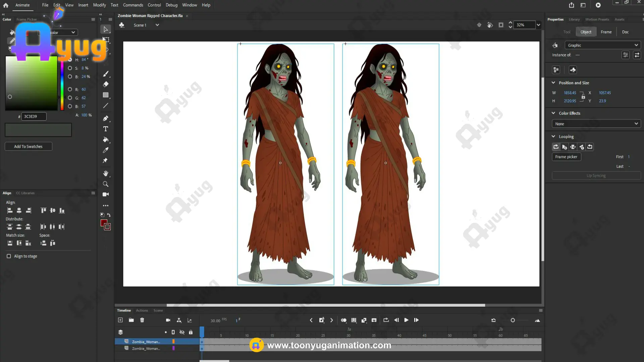Screen dimensions: 644x362
Task: Open the stage zoom percentage dropdown
Action: [538, 25]
